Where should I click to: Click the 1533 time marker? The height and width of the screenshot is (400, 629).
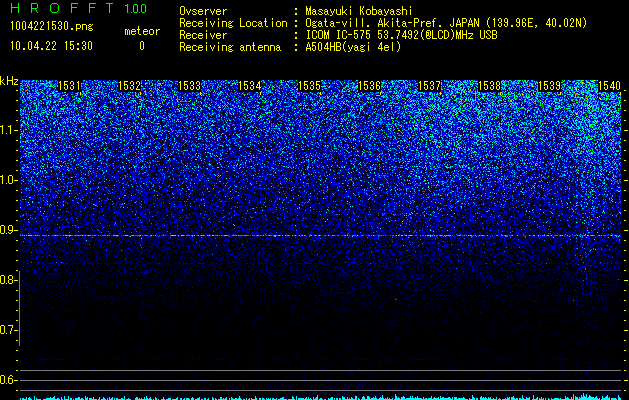point(189,86)
